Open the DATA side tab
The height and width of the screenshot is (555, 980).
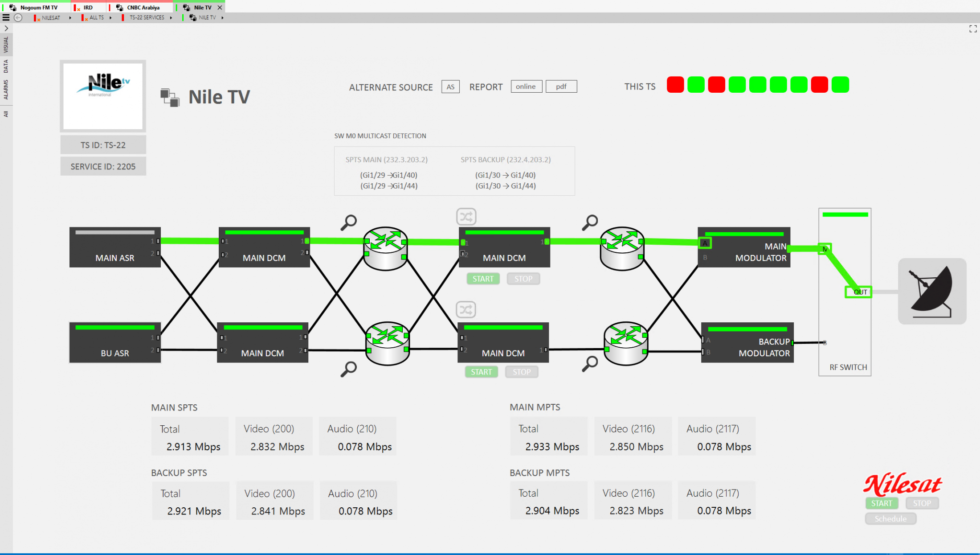[x=6, y=66]
